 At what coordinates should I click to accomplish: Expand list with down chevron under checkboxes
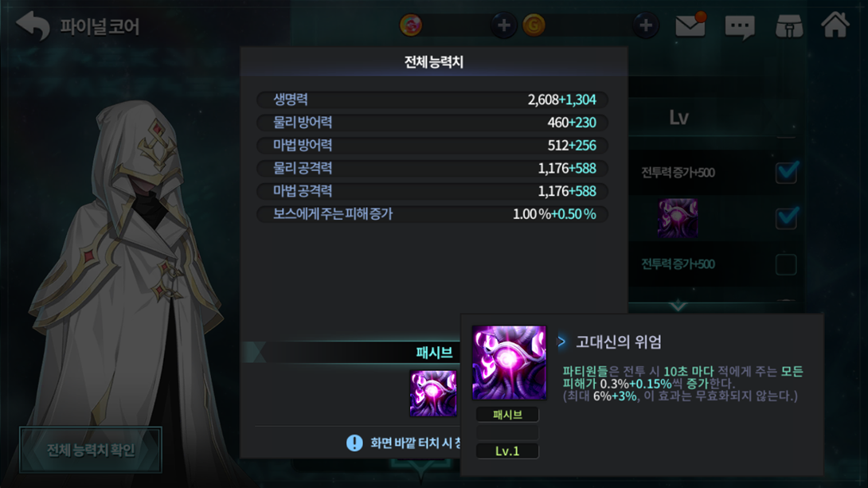(678, 305)
